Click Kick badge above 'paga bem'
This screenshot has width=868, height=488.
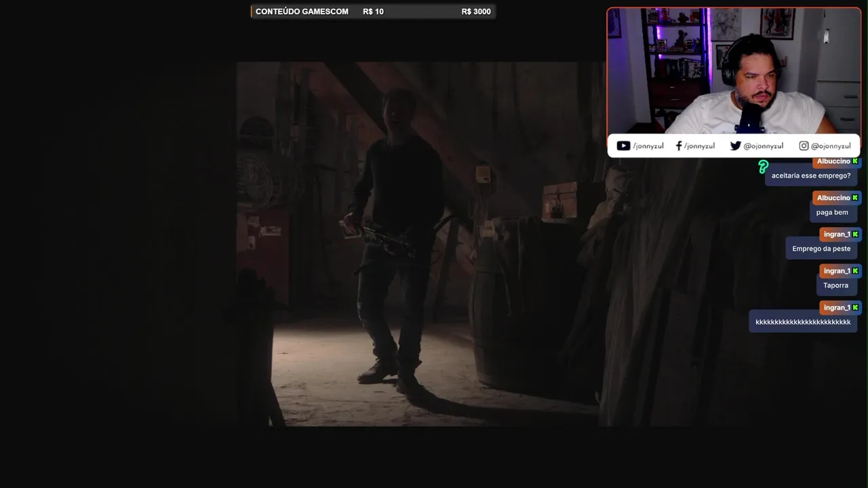click(x=856, y=198)
